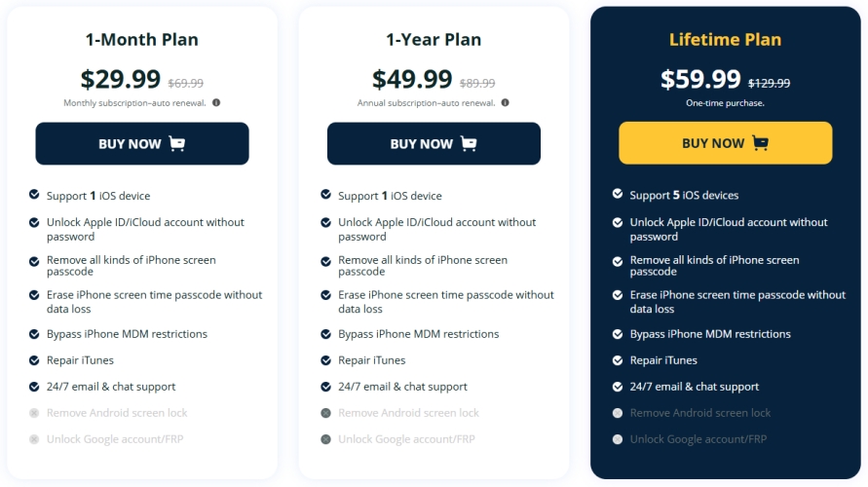Click '24/7 email & chat support' in Lifetime Plan
Screen dimensions: 868x487
[x=695, y=387]
